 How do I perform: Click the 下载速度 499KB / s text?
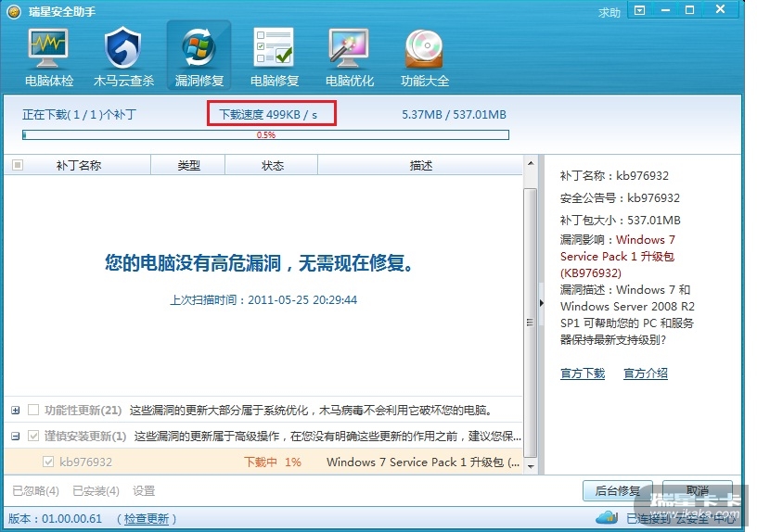[268, 115]
